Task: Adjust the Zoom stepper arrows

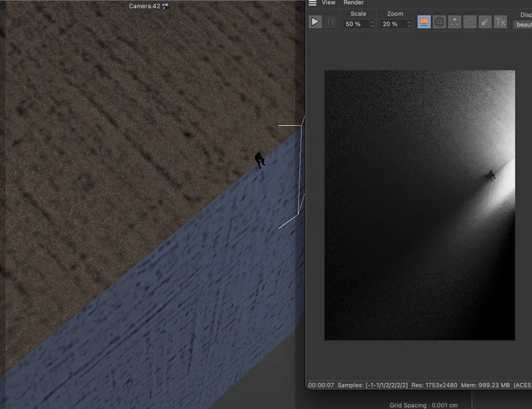Action: (x=409, y=24)
